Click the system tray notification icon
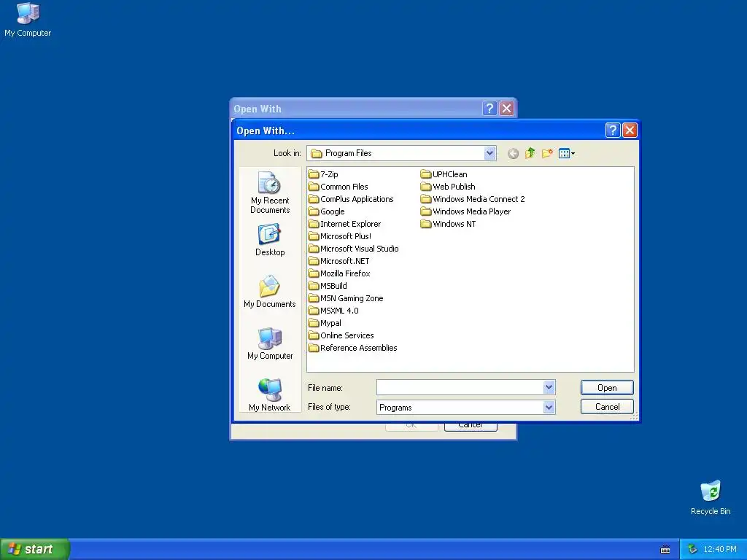This screenshot has width=747, height=560. click(x=692, y=550)
